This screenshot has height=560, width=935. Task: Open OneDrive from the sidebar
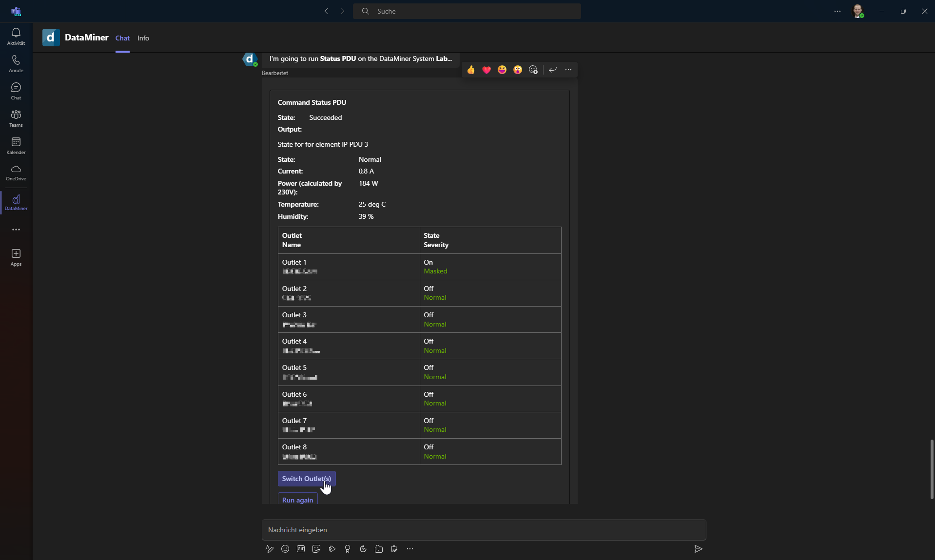16,173
